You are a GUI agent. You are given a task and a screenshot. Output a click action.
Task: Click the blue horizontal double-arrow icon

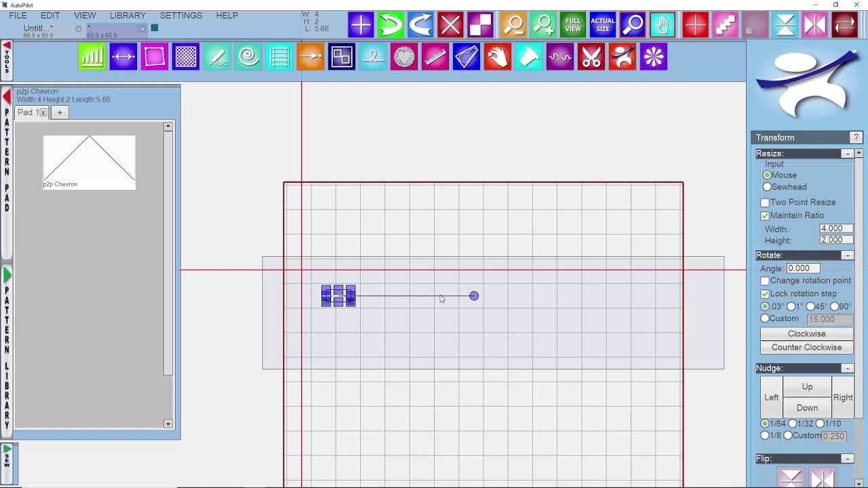point(123,57)
